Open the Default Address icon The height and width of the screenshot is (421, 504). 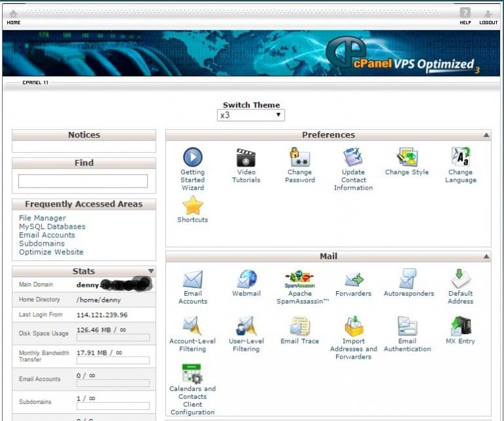tap(461, 278)
